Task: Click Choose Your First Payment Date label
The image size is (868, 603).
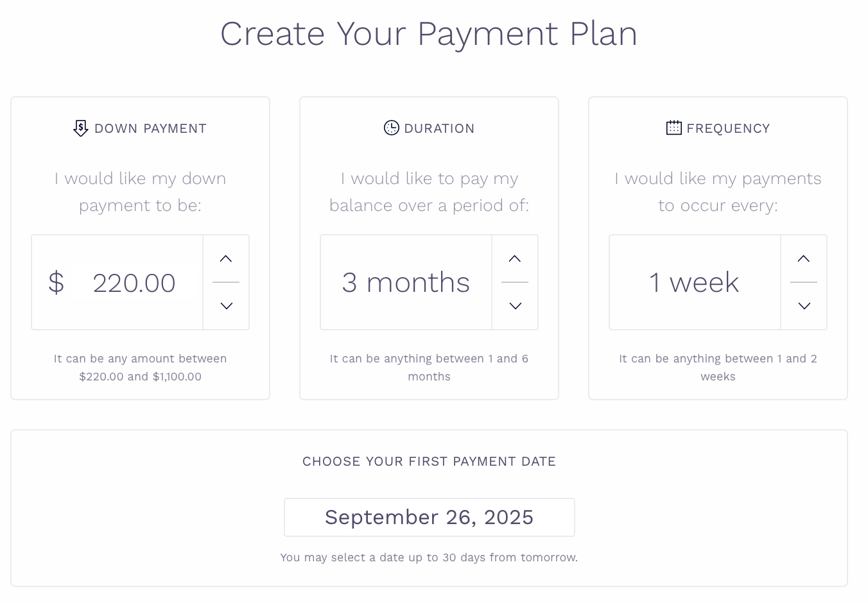Action: 429,461
